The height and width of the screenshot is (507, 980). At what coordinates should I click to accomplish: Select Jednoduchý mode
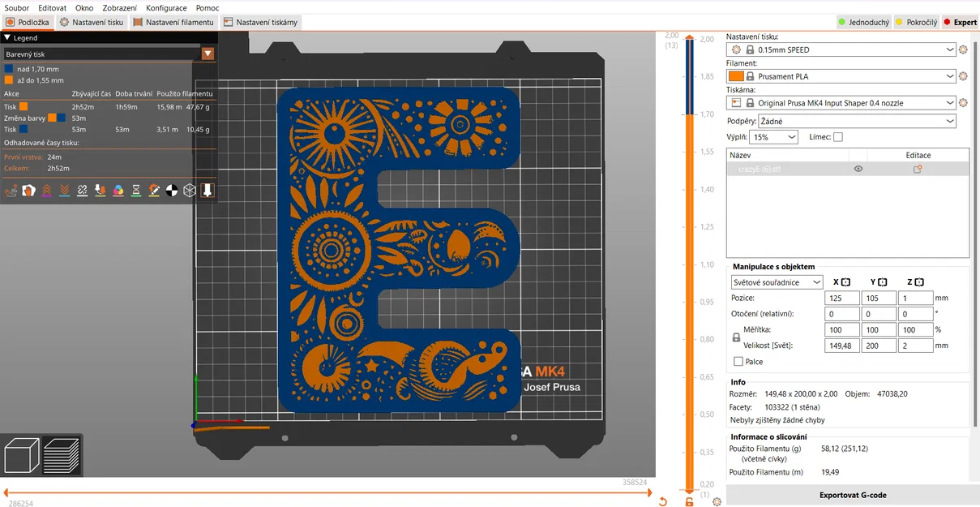click(863, 23)
